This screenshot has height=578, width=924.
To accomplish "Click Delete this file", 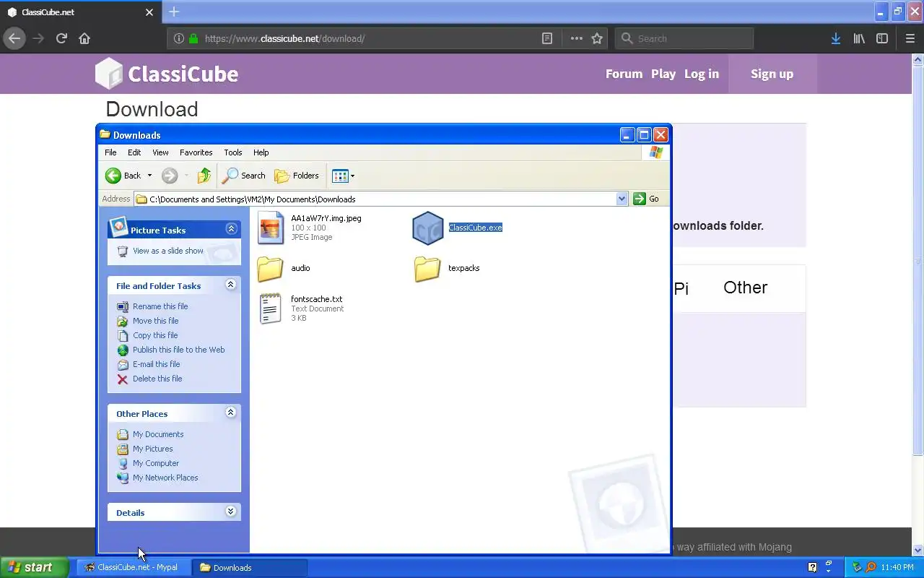I will pos(157,379).
